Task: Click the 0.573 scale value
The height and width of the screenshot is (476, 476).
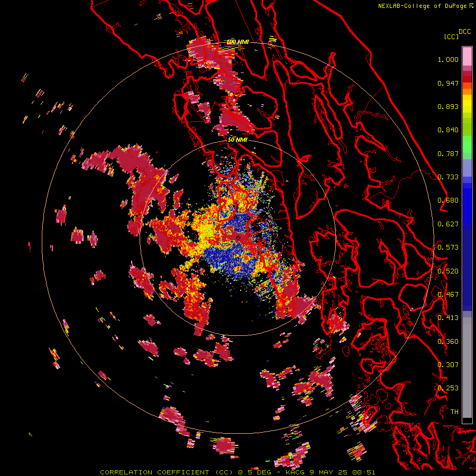Action: click(448, 248)
